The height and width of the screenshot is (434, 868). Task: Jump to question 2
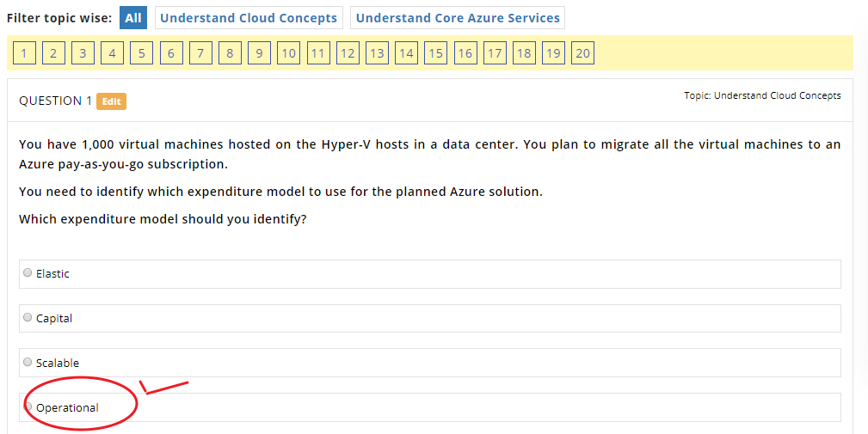coord(53,53)
